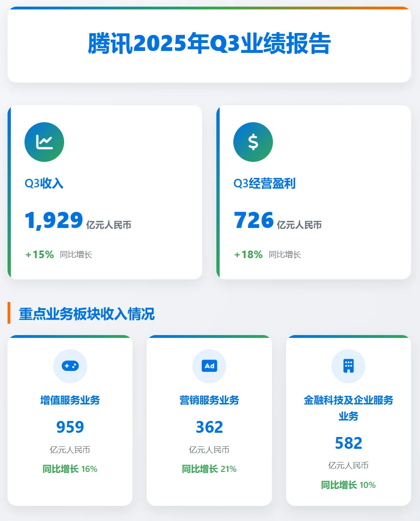This screenshot has height=521, width=420.
Task: Expand the 营销服务业务 card details
Action: tap(209, 421)
